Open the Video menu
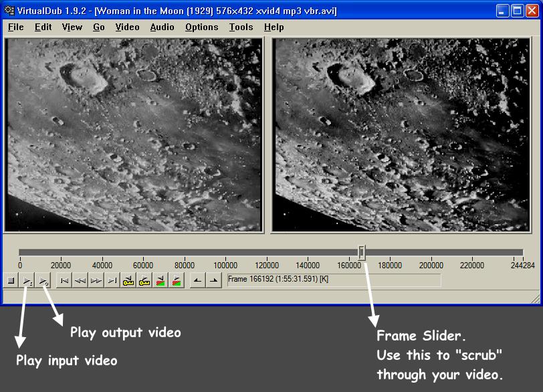The height and width of the screenshot is (392, 543). click(128, 27)
